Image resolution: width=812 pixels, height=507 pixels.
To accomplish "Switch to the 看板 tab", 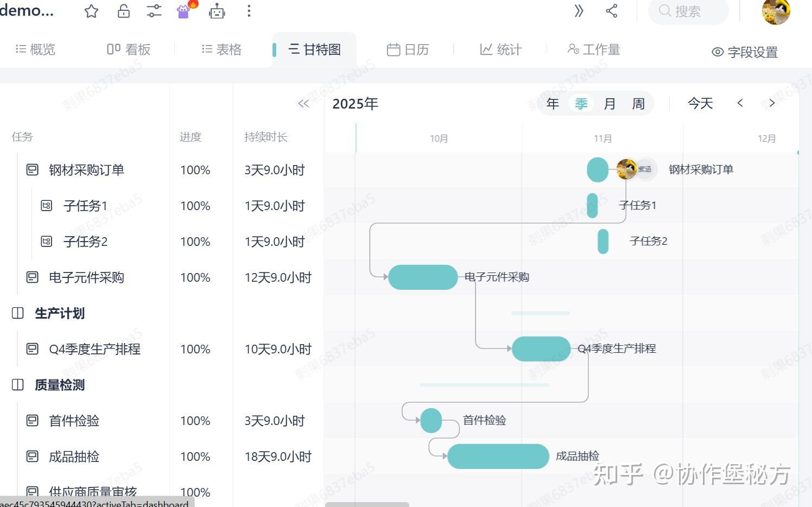I will tap(129, 49).
